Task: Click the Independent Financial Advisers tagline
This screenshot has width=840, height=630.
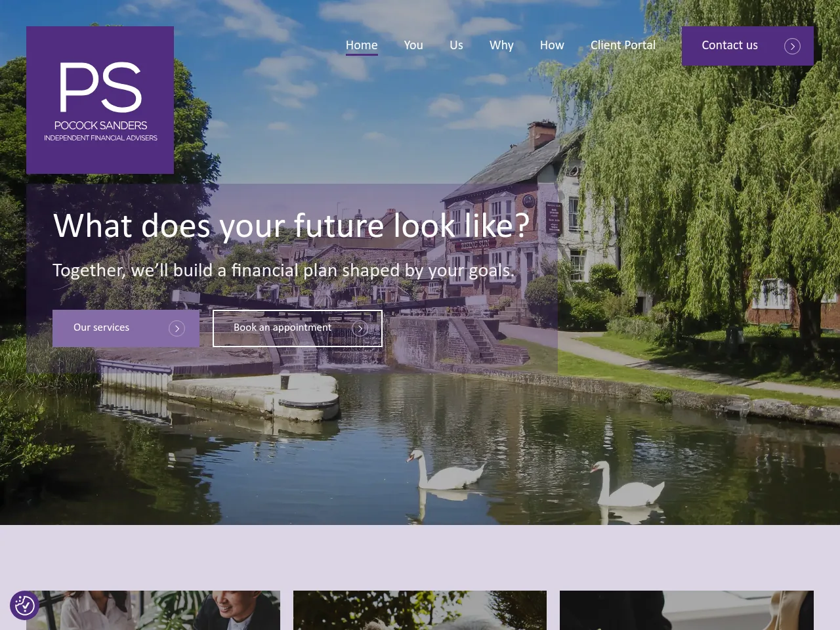Action: [x=100, y=138]
